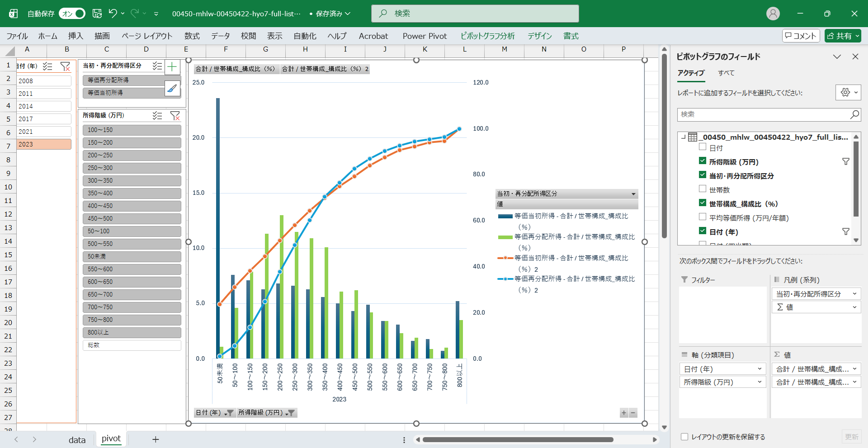The height and width of the screenshot is (448, 868).
Task: Open 当初・再分配所得区分 legend dropdown in chart
Action: (633, 194)
